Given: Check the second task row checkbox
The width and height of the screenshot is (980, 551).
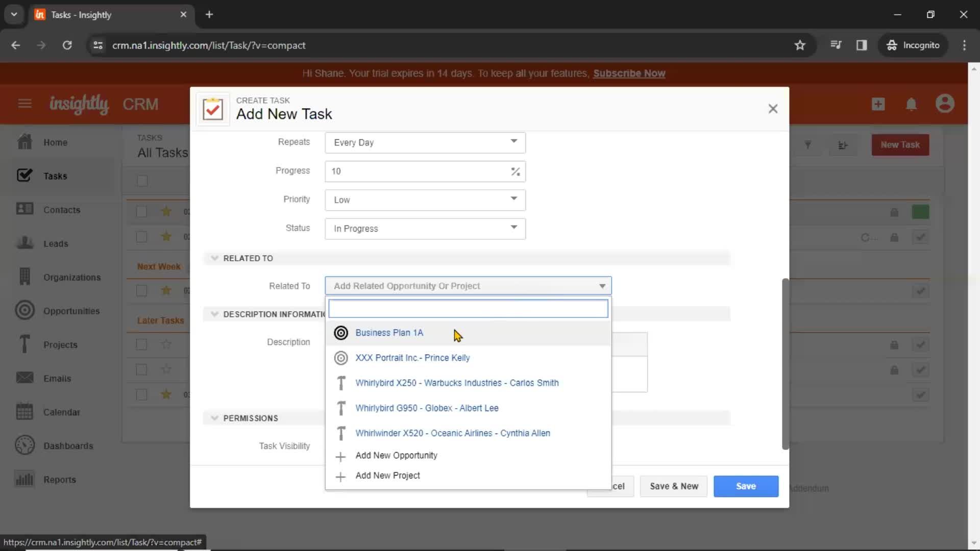Looking at the screenshot, I should point(141,237).
